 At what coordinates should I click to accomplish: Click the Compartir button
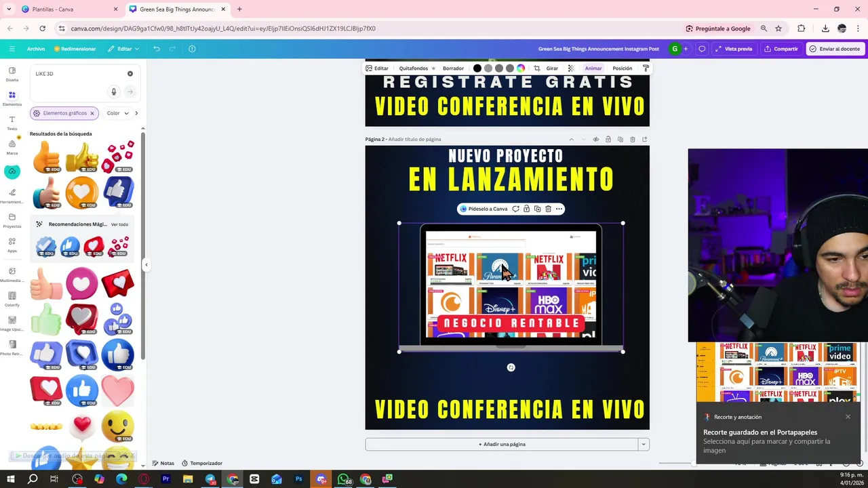click(781, 49)
